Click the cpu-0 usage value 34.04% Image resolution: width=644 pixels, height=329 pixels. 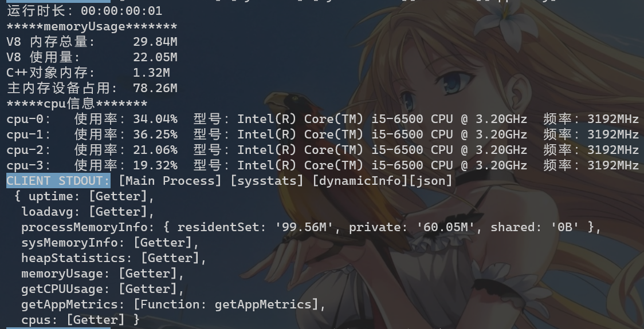155,119
